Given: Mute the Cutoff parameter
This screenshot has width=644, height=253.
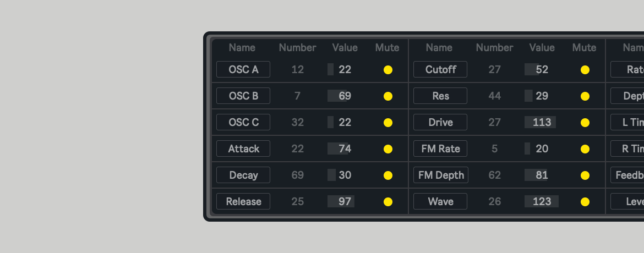Looking at the screenshot, I should (x=585, y=70).
